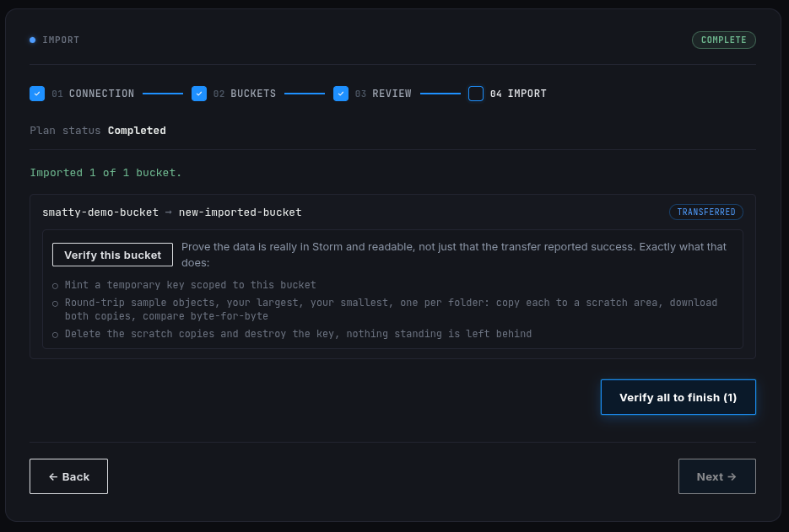This screenshot has height=532, width=789.
Task: Click the 'Imported 1 of 1 bucket.' message
Action: coord(105,173)
